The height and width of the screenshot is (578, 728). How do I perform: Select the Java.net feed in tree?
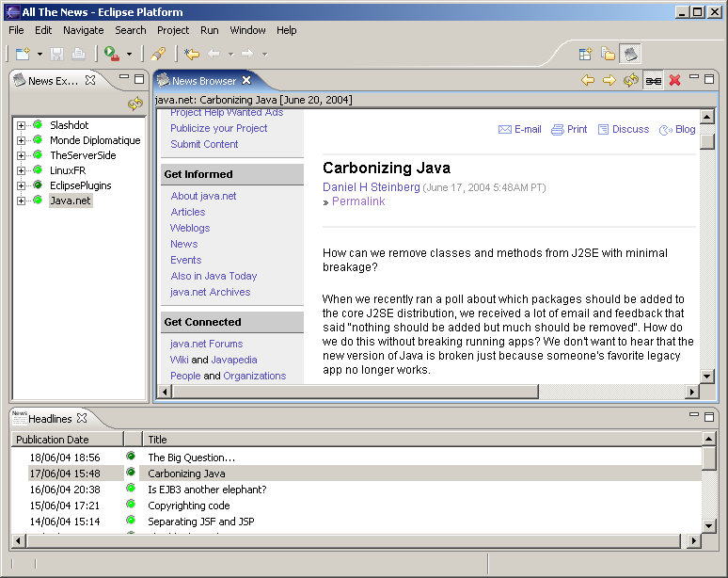tap(71, 201)
